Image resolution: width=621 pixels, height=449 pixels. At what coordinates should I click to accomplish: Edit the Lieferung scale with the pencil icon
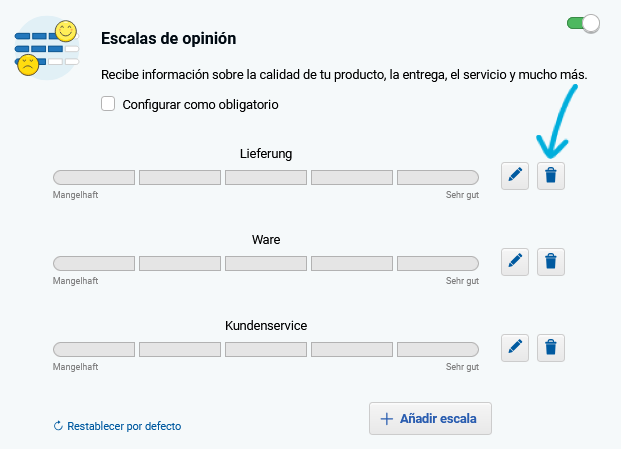(515, 177)
